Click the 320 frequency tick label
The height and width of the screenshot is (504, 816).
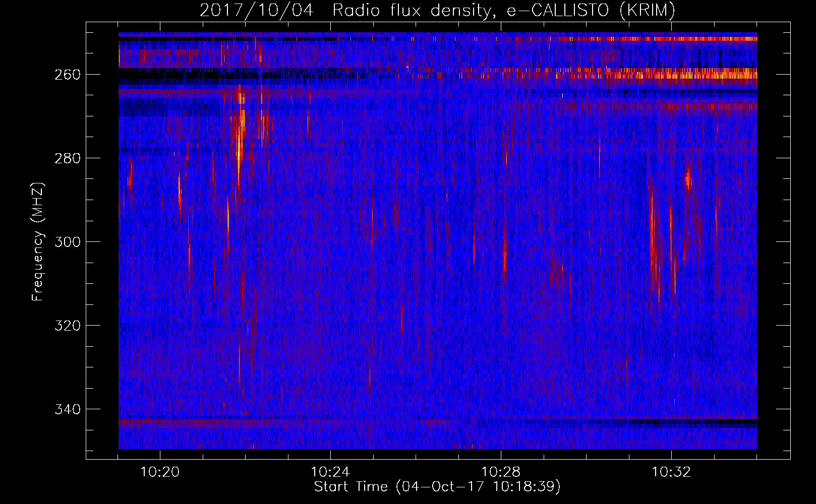click(x=67, y=326)
